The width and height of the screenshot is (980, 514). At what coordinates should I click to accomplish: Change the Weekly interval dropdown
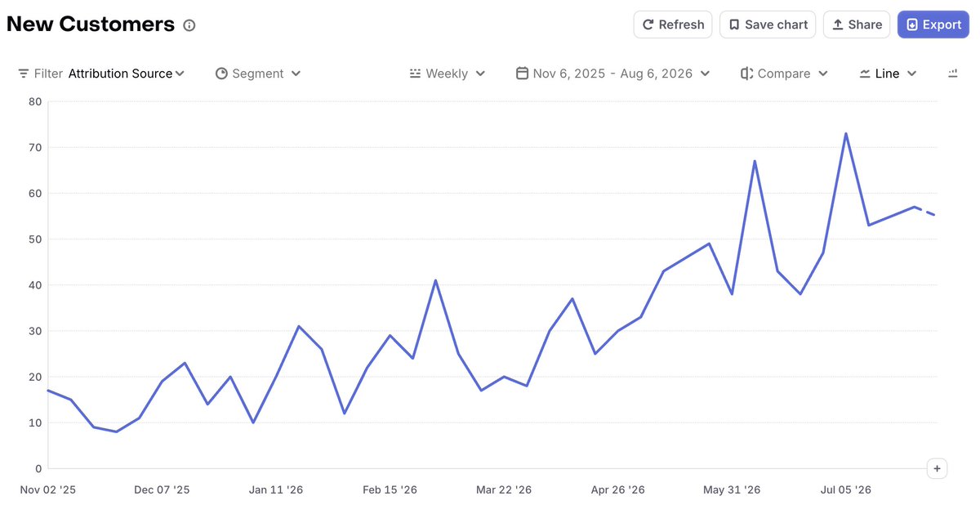point(448,74)
